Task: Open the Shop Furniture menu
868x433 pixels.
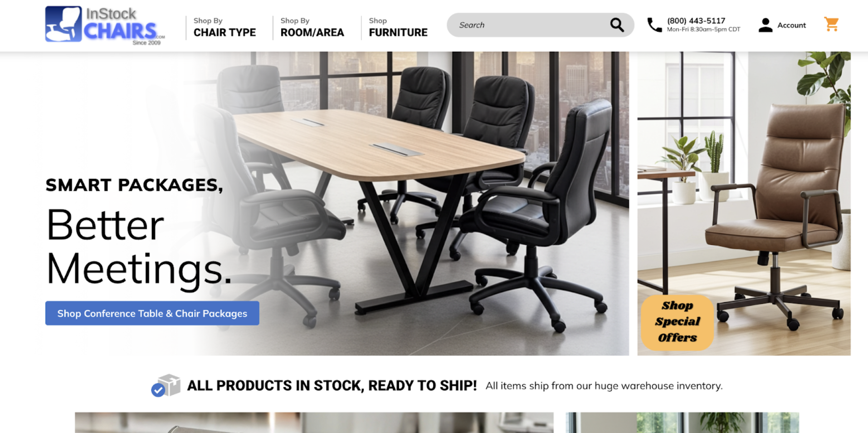Action: [x=398, y=27]
